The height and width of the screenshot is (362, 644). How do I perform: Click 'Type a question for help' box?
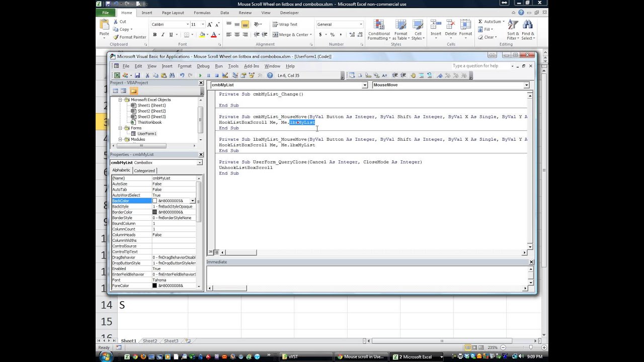point(480,66)
